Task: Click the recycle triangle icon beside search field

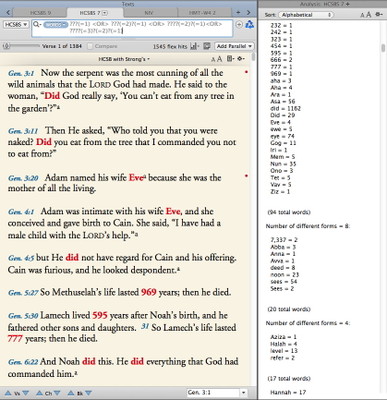Action: (x=250, y=24)
